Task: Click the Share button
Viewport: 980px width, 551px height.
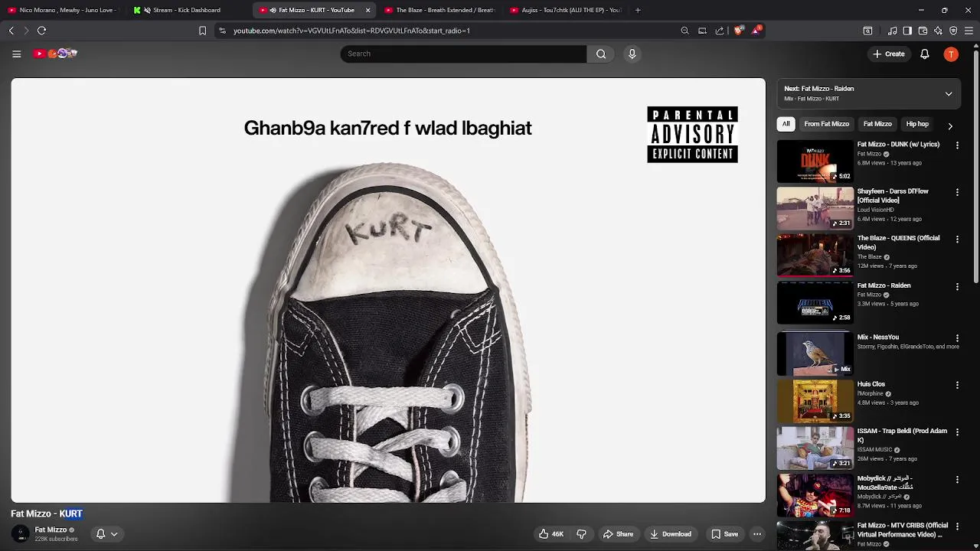Action: pos(618,534)
